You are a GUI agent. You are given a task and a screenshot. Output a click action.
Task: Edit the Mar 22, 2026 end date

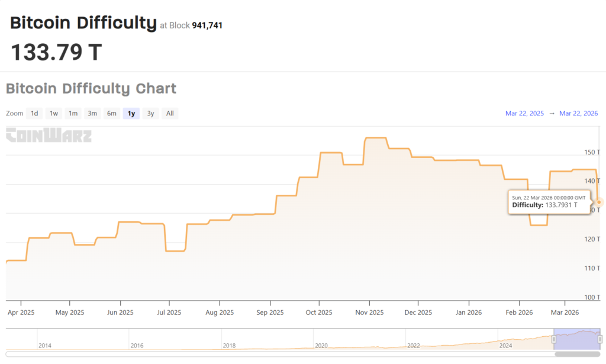click(578, 114)
